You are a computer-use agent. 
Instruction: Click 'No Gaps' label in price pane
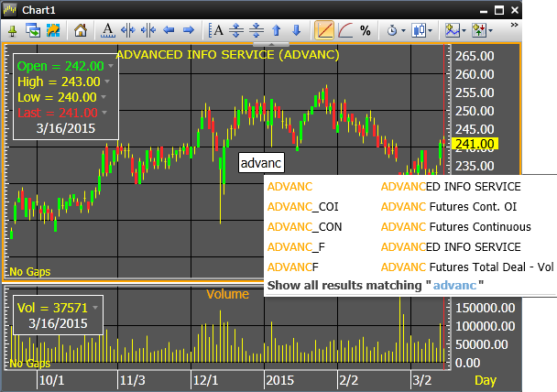pos(30,272)
